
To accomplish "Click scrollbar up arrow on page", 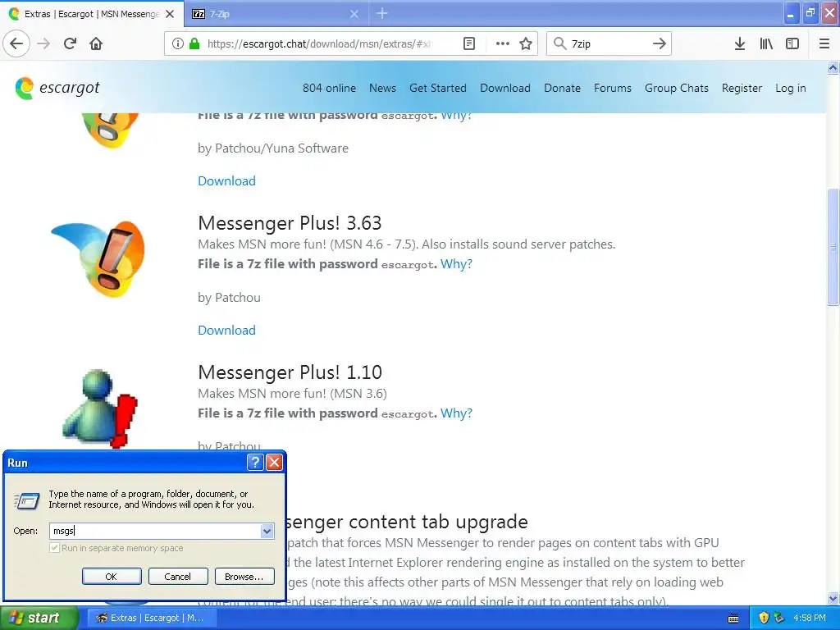I will point(833,67).
